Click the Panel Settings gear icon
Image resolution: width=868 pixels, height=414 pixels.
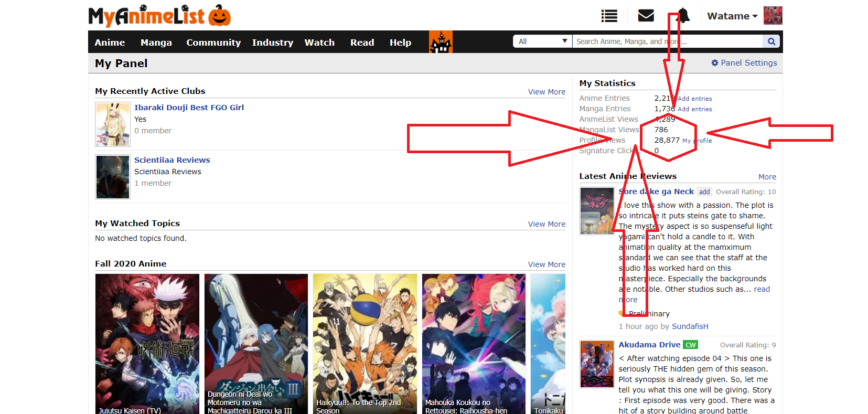click(x=714, y=63)
